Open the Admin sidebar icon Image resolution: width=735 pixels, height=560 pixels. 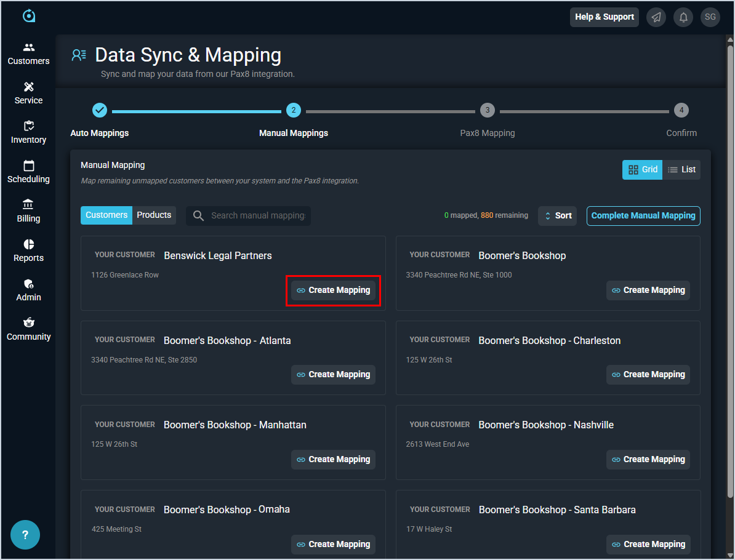(28, 284)
